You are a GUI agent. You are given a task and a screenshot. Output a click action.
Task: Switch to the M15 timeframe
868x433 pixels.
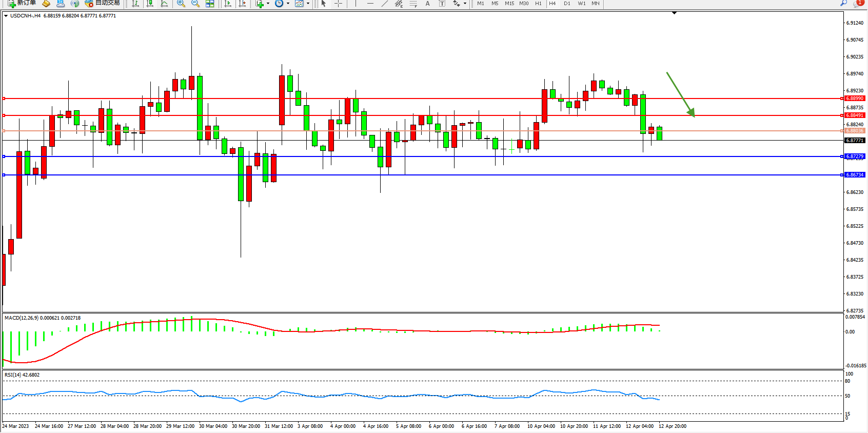click(x=509, y=3)
